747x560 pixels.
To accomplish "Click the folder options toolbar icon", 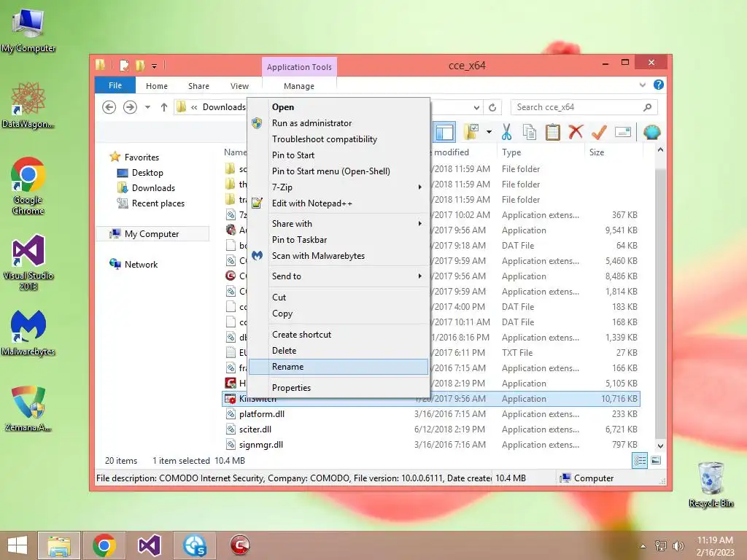I will point(472,133).
